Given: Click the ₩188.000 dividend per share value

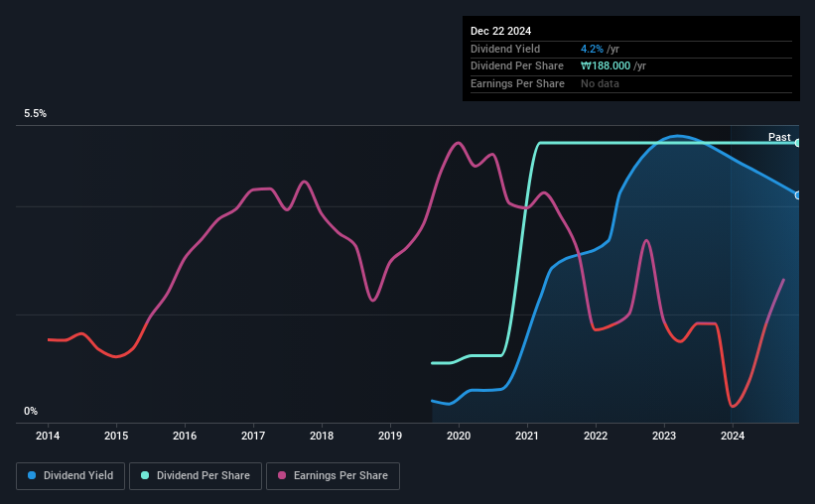Looking at the screenshot, I should point(605,66).
